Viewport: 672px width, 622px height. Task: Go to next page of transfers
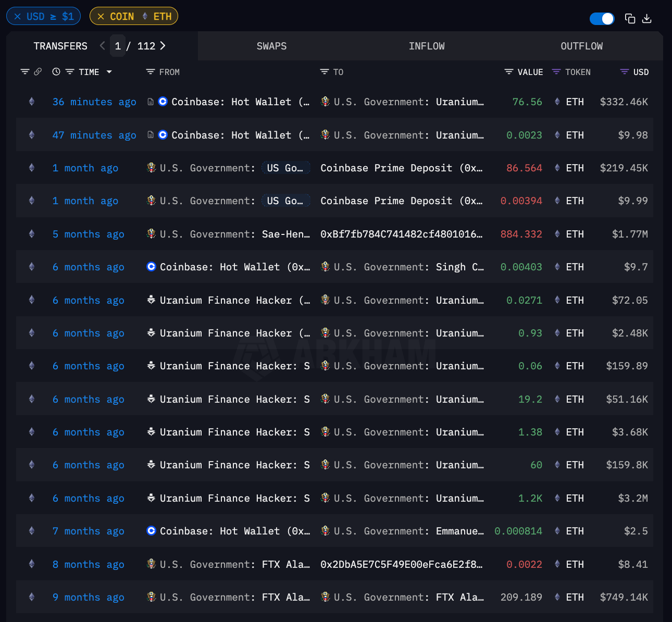coord(163,46)
